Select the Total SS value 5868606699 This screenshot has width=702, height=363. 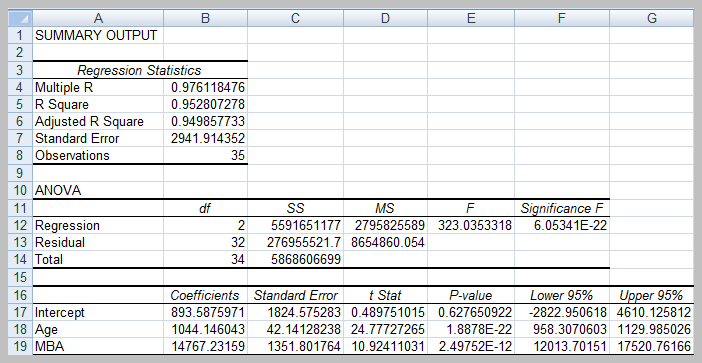click(295, 259)
